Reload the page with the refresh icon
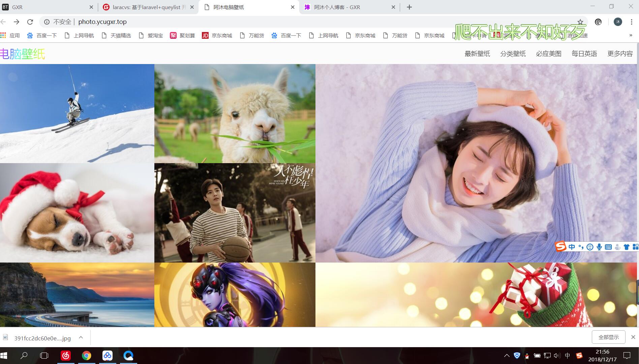 (30, 22)
